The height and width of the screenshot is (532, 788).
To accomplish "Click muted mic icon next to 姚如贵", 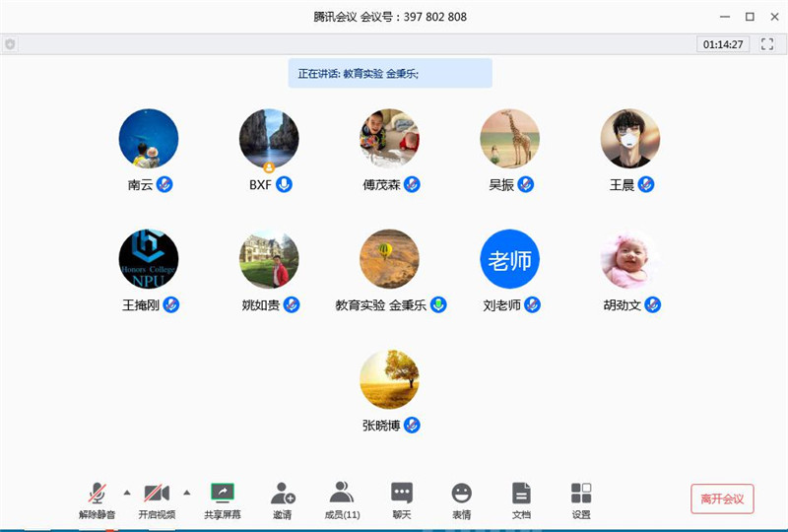I will 292,304.
